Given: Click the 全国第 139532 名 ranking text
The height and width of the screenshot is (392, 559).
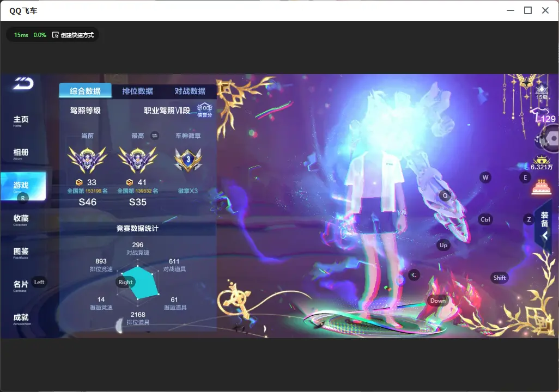Looking at the screenshot, I should (138, 191).
